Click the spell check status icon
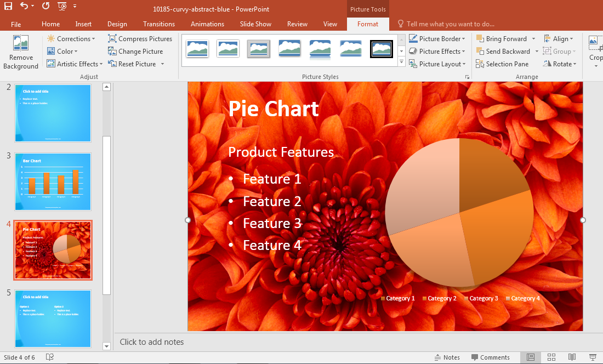 coord(49,357)
